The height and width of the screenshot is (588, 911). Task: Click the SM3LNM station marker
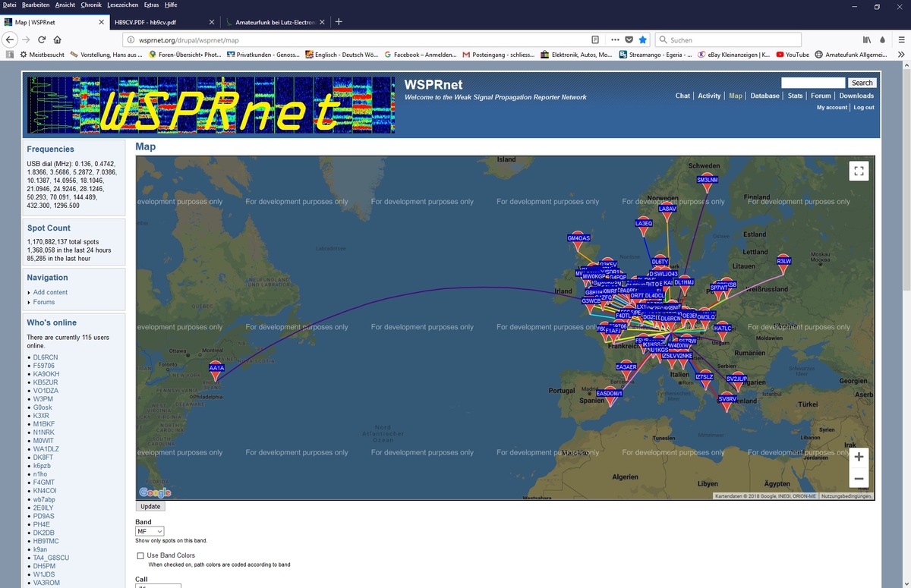click(x=708, y=183)
